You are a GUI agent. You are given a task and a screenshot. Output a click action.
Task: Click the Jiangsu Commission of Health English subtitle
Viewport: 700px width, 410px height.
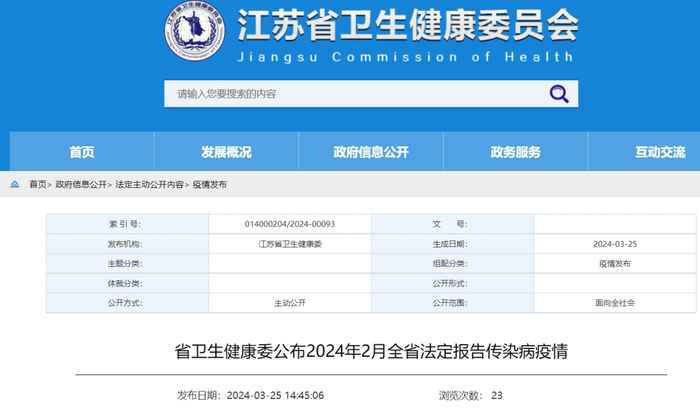pos(405,57)
